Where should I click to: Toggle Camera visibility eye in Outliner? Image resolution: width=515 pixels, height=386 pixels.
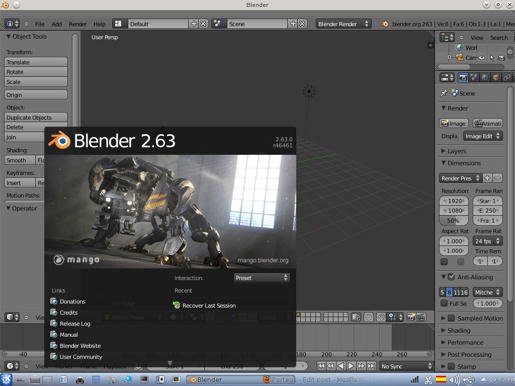(x=482, y=58)
